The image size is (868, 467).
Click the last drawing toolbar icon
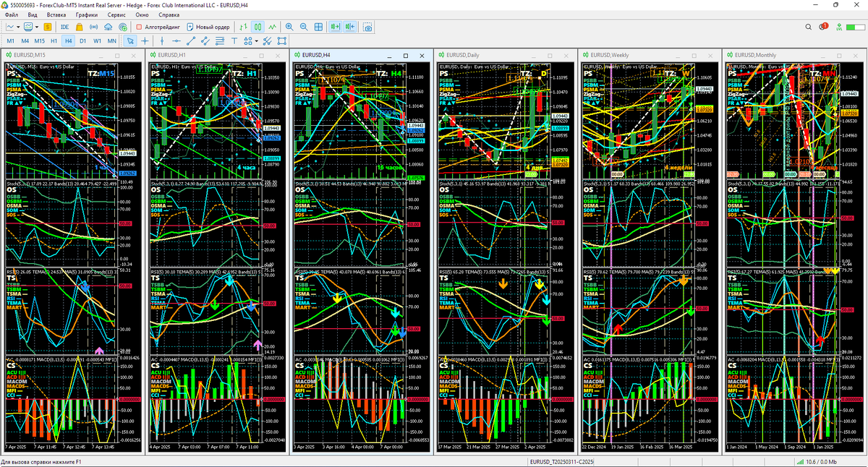point(281,40)
